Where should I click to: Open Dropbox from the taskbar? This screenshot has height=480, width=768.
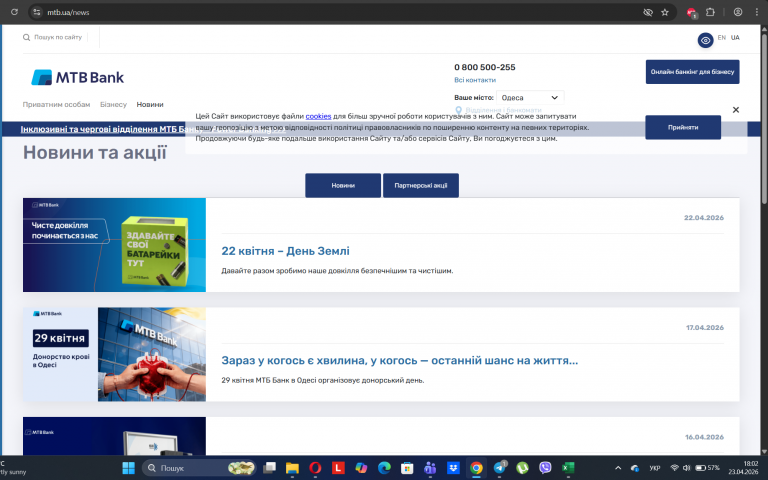pyautogui.click(x=453, y=468)
